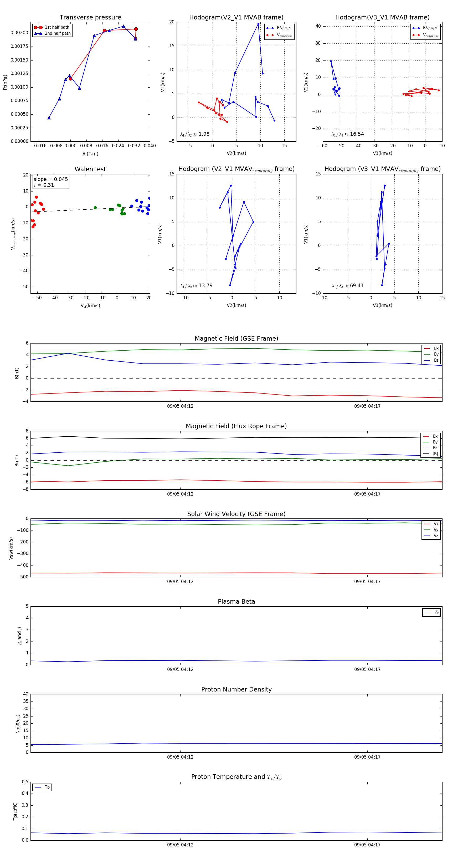
Task: Select the "Bz'" legend entry
Action: pyautogui.click(x=431, y=448)
